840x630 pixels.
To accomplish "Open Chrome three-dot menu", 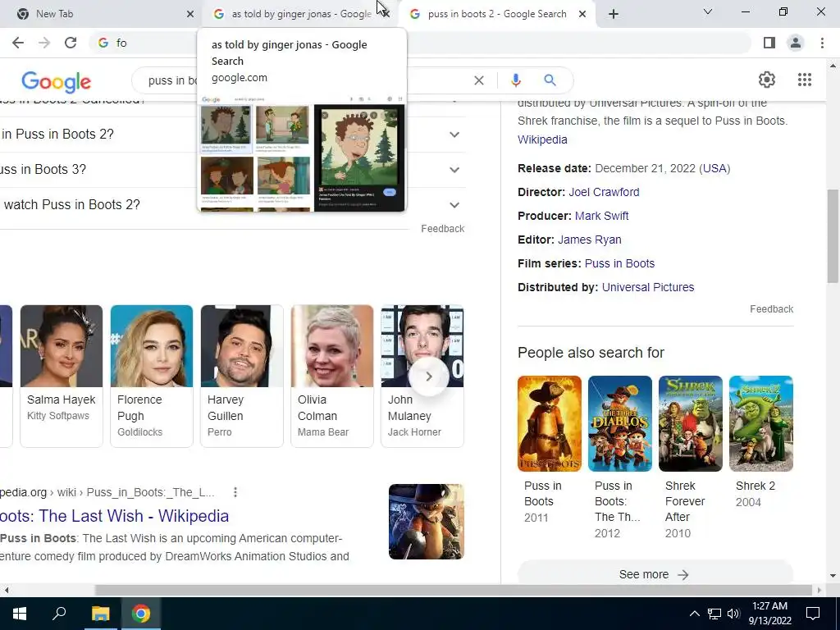I will tap(822, 43).
